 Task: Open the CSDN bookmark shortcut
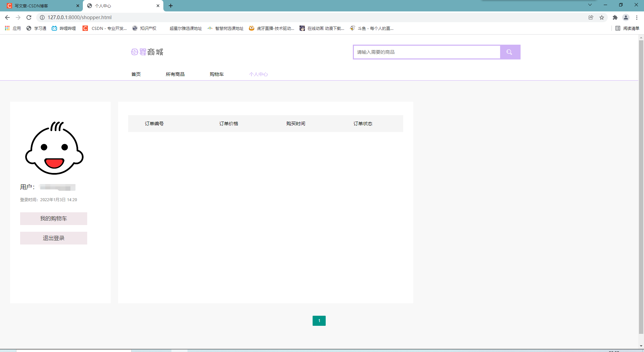[x=104, y=28]
